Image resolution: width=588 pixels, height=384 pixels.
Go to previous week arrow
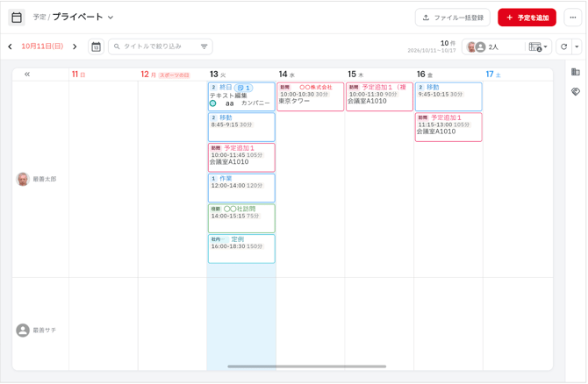[11, 46]
